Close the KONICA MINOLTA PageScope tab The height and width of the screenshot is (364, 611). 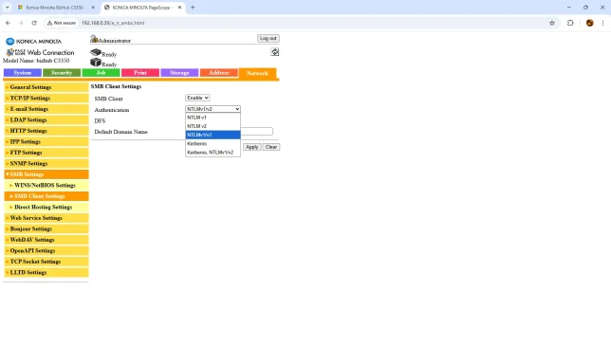[x=179, y=8]
